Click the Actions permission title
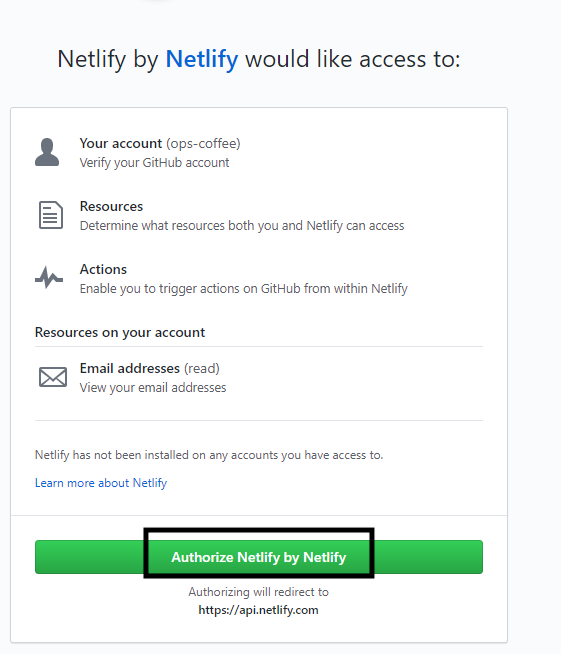 click(103, 269)
